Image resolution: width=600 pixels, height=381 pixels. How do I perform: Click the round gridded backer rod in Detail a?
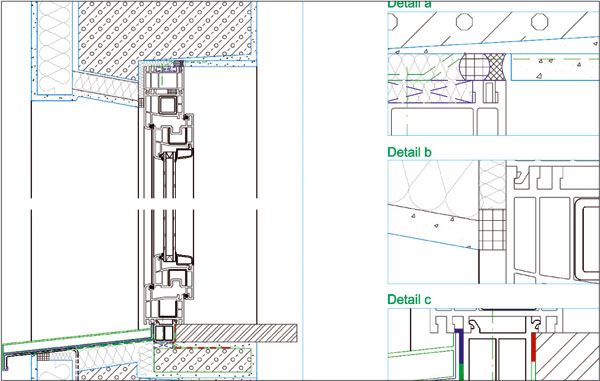[474, 67]
